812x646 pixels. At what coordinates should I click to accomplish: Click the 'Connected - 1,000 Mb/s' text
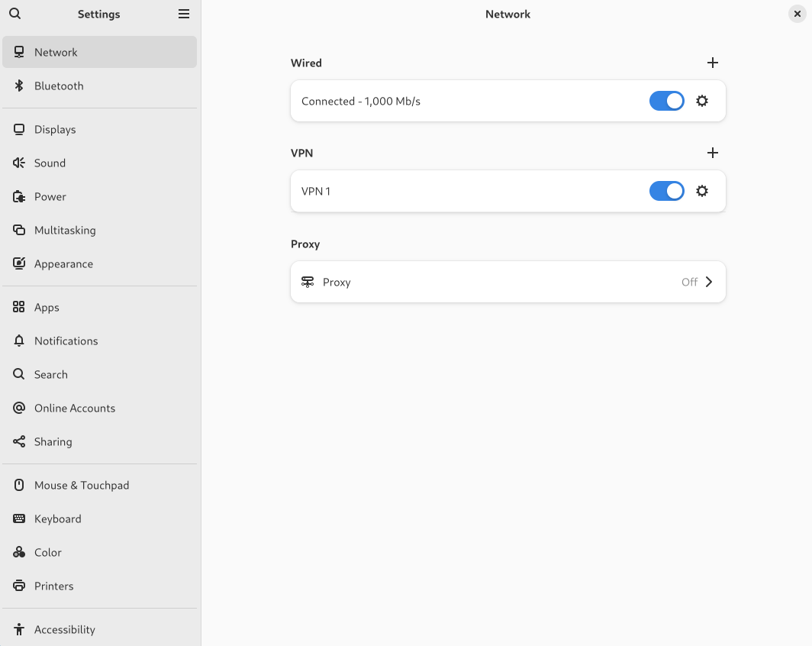tap(361, 101)
